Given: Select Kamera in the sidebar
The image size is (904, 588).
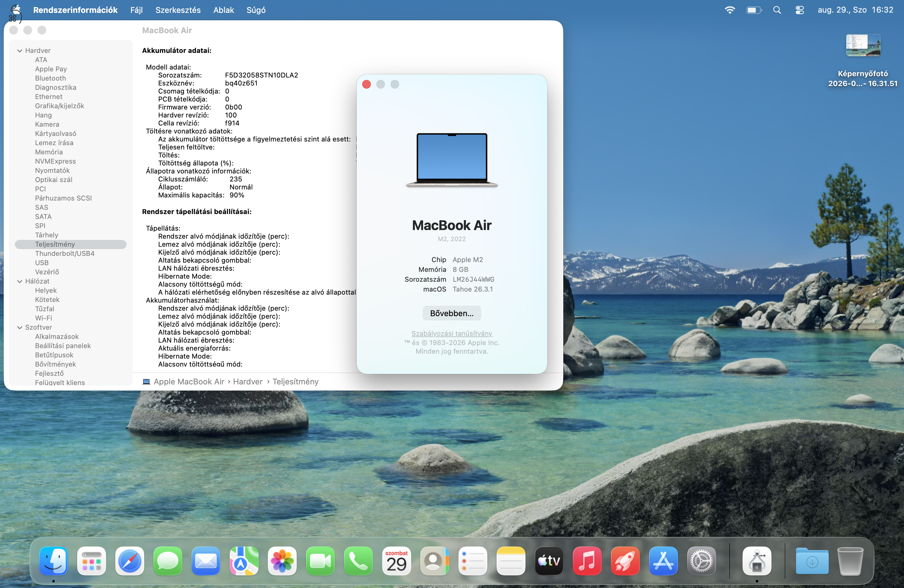Looking at the screenshot, I should pyautogui.click(x=47, y=124).
